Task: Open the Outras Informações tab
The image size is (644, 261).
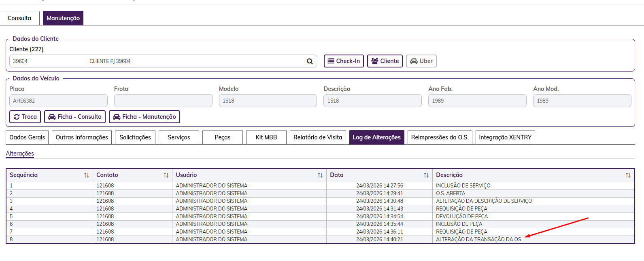Action: pyautogui.click(x=82, y=137)
